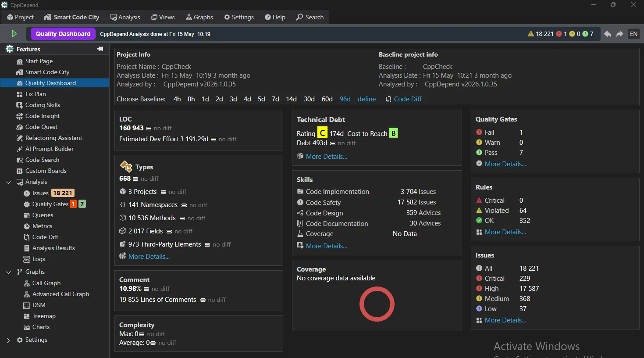Click the 141 Namespaces row
Image resolution: width=644 pixels, height=358 pixels.
(x=164, y=205)
